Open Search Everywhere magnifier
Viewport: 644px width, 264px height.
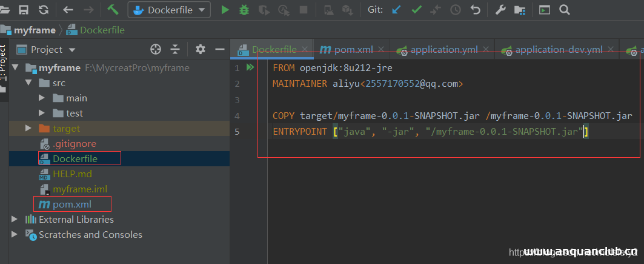click(x=564, y=10)
